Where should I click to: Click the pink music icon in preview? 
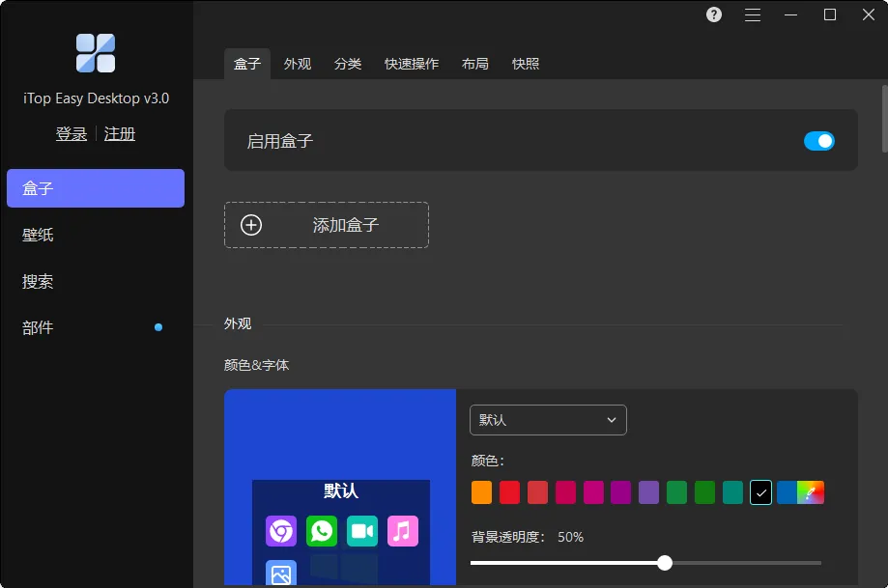(x=403, y=531)
